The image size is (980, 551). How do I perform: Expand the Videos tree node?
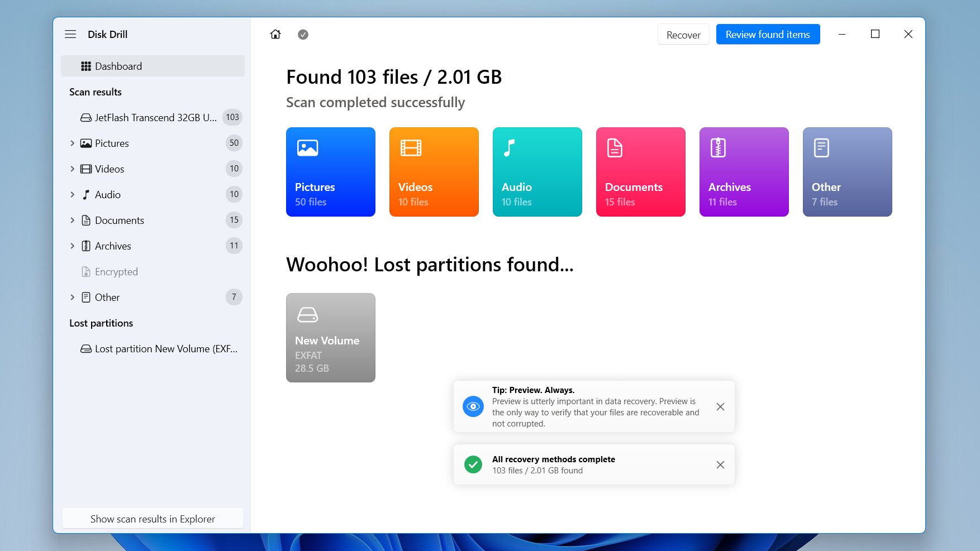(x=72, y=169)
